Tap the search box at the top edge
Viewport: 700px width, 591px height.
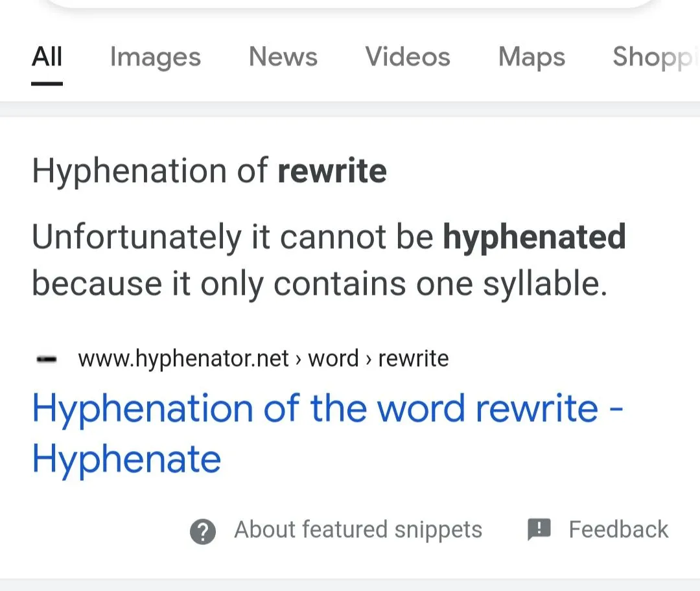pos(350,4)
